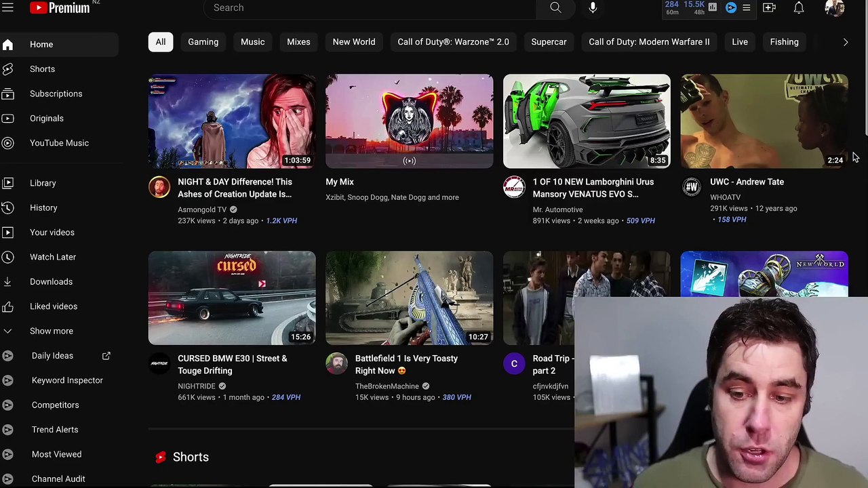Viewport: 868px width, 488px height.
Task: Click the Library sidebar icon
Action: pos(7,183)
